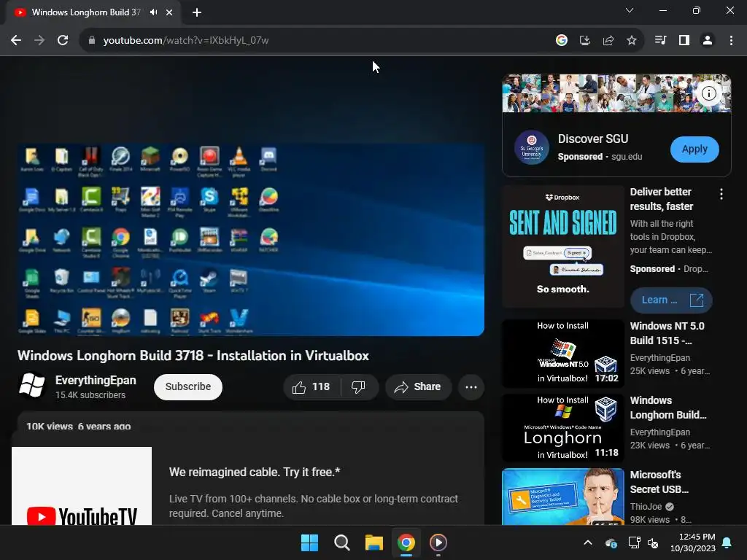Click the Learn more button on Dropbox ad
The height and width of the screenshot is (560, 747).
[x=671, y=300]
